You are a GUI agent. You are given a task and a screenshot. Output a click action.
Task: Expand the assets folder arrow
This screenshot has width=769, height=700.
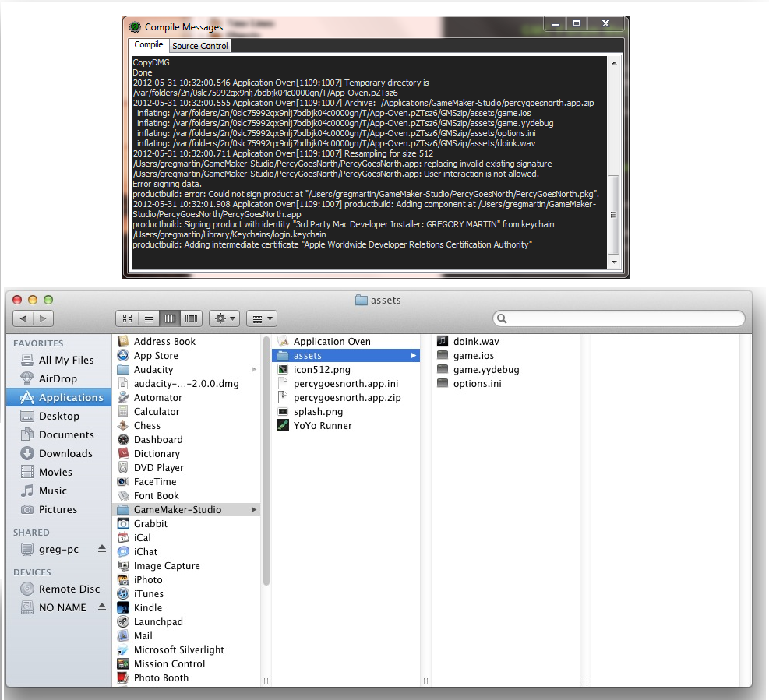[x=414, y=355]
